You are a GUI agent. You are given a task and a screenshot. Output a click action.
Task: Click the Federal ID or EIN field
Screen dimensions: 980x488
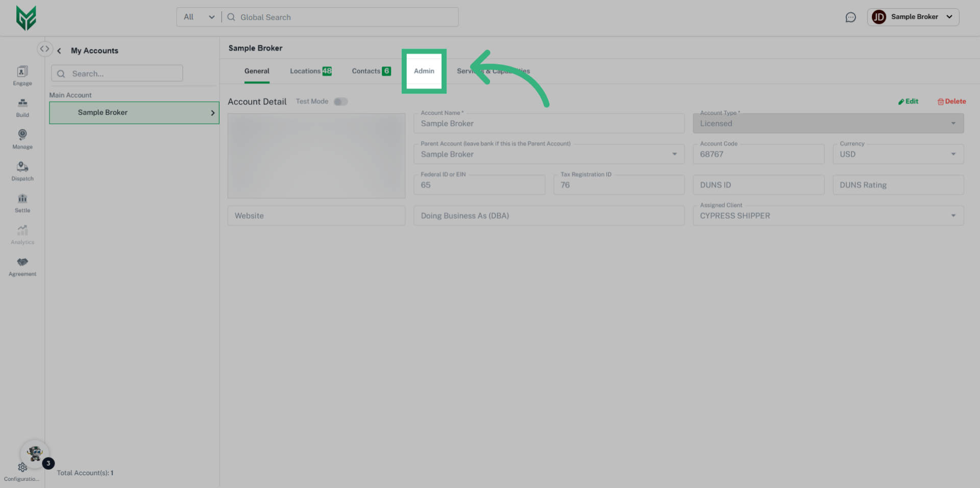[479, 185]
